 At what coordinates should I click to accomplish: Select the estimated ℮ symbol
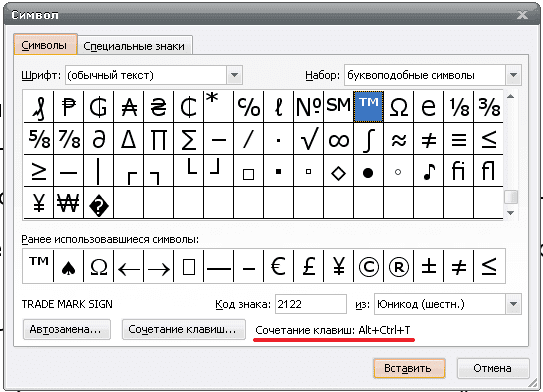(x=428, y=106)
